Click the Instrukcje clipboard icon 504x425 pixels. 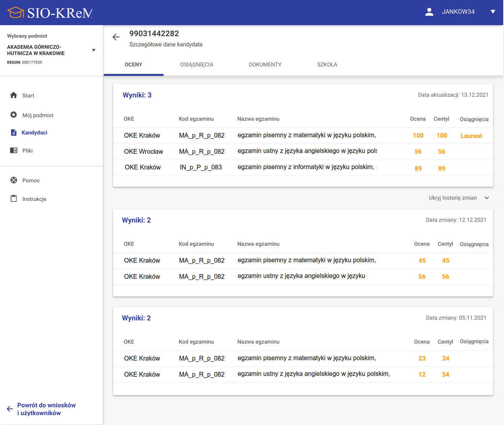[14, 199]
